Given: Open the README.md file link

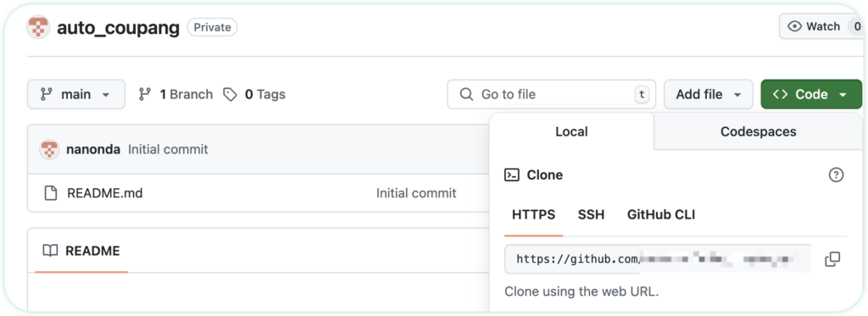Looking at the screenshot, I should click(x=104, y=193).
